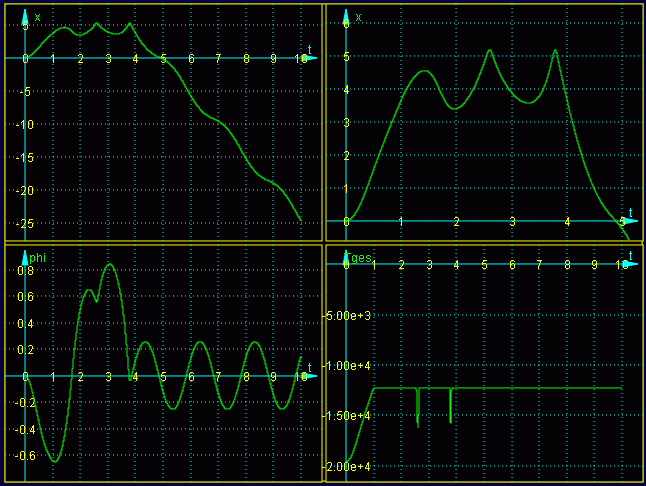Screen dimensions: 646x486
Task: Click the t-axis arrowhead in phi plot
Action: (310, 376)
